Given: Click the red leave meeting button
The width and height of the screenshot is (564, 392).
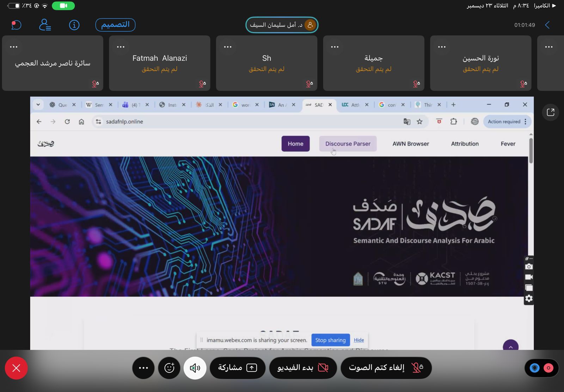Looking at the screenshot, I should tap(16, 368).
